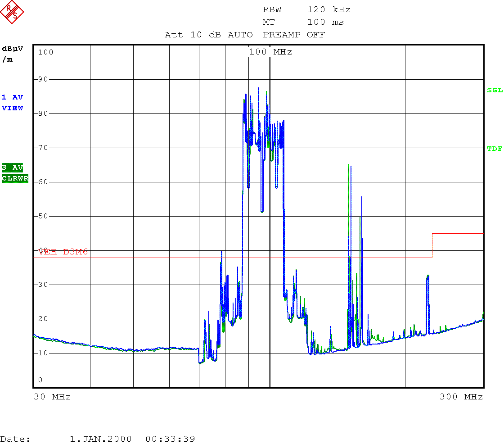Viewport: 504px width, 444px height.
Task: Select the highlighted 3 AV trace label
Action: pos(12,168)
